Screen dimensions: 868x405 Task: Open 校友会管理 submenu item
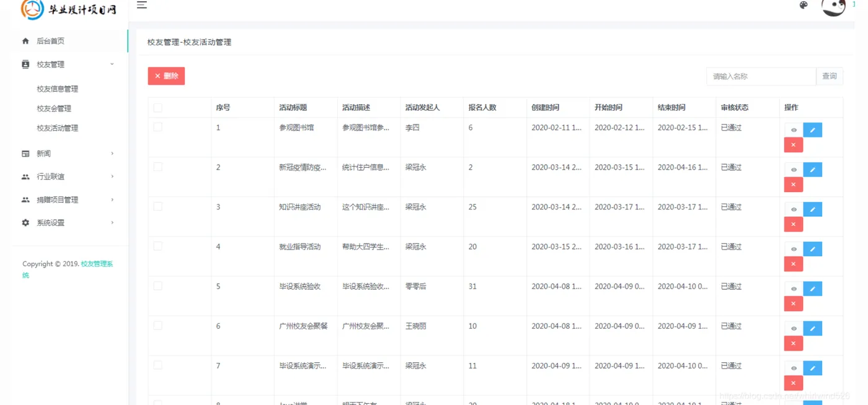tap(54, 108)
